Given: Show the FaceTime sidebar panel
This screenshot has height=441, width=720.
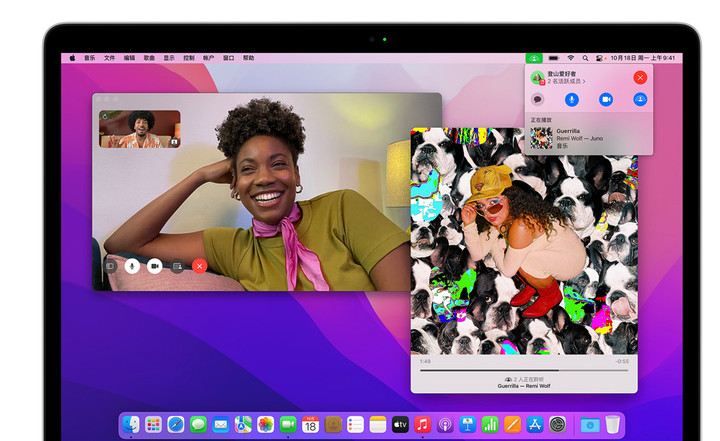Looking at the screenshot, I should (x=110, y=266).
